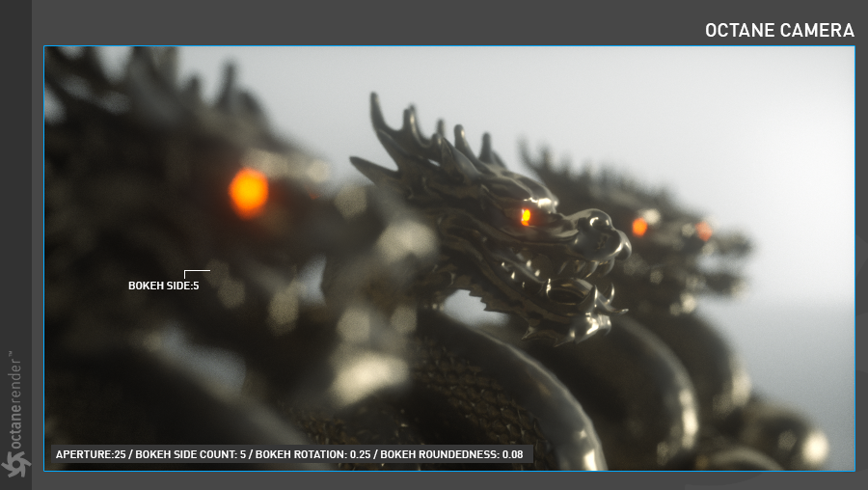
Task: Click the in-focus dragon's glowing eye
Action: [526, 217]
